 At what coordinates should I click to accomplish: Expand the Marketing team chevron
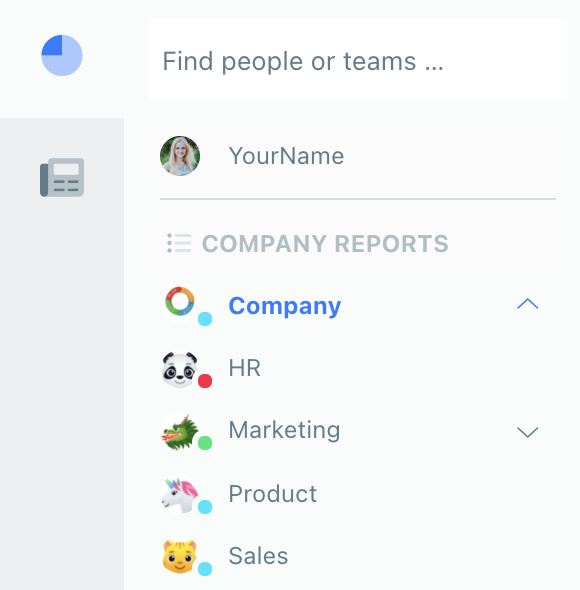[528, 432]
